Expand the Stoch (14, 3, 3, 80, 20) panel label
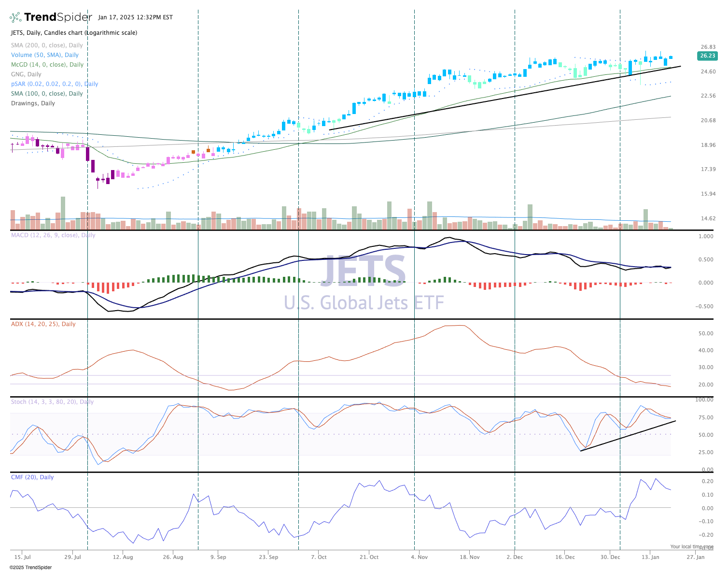The width and height of the screenshot is (728, 572). 52,402
